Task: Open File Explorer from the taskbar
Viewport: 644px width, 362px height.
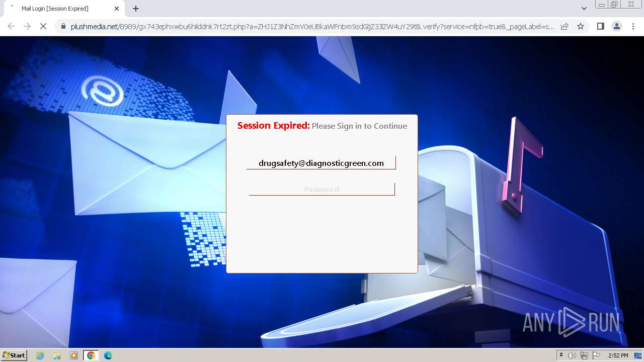Action: click(x=57, y=355)
